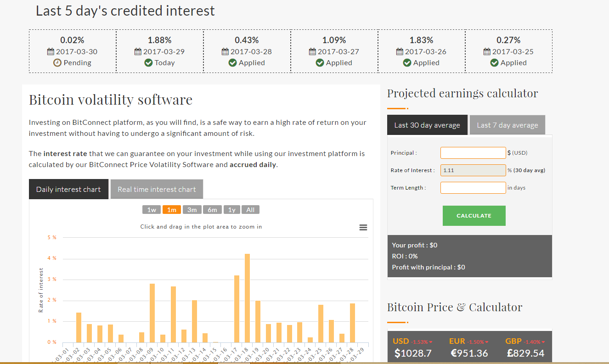This screenshot has height=364, width=609.
Task: Click the USD red down-arrow indicator
Action: tap(431, 342)
